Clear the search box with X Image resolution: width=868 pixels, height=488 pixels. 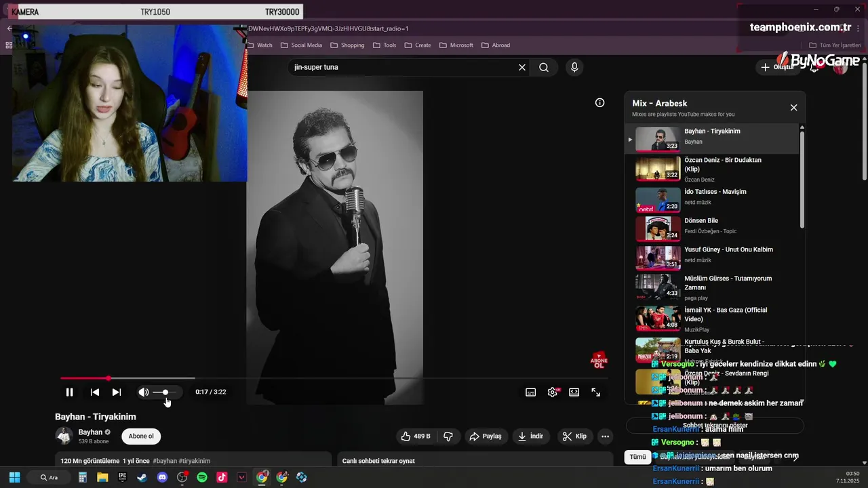(522, 67)
